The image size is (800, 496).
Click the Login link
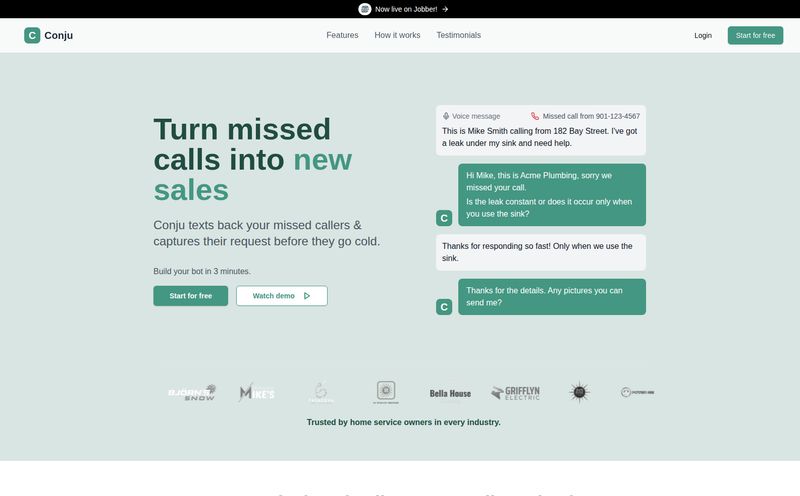(x=703, y=35)
